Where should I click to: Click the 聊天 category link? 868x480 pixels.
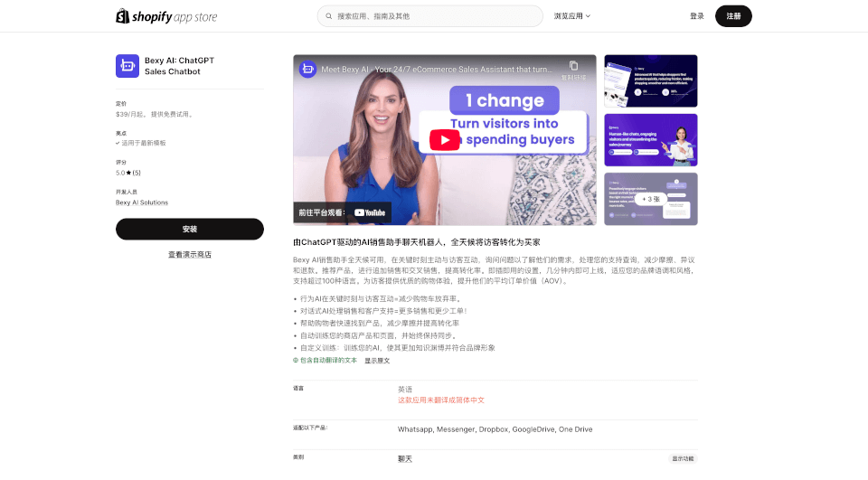pos(405,459)
